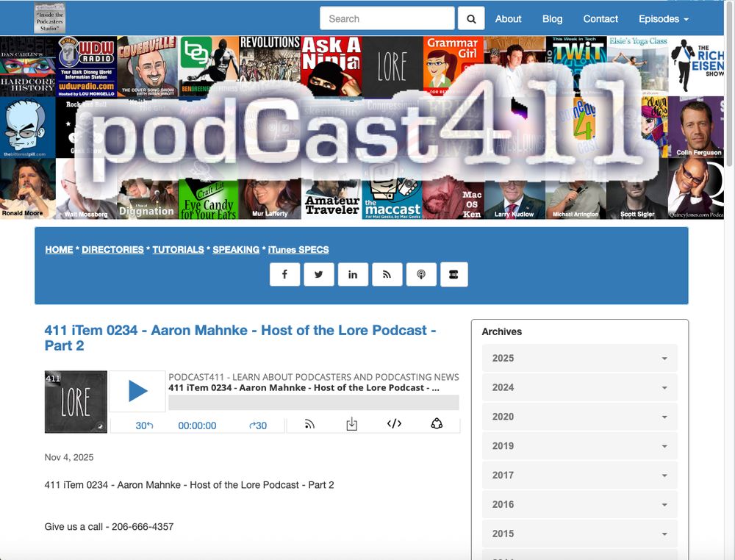Open the Facebook social icon
Screen dimensions: 735x560
pyautogui.click(x=284, y=274)
